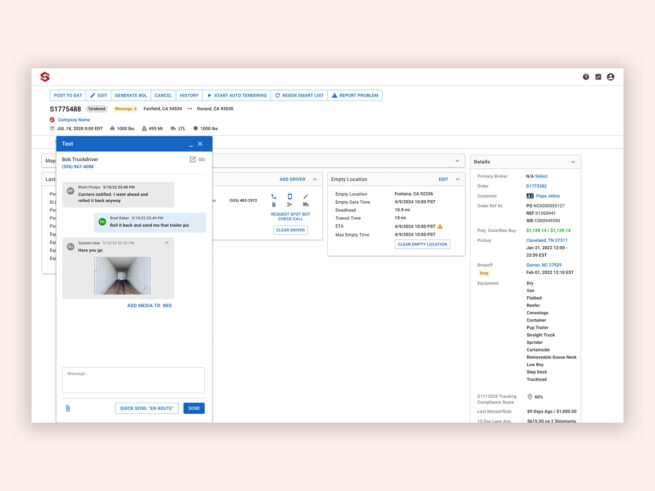Click the trash delete icon in driver panel
This screenshot has height=491, width=655.
[x=274, y=204]
